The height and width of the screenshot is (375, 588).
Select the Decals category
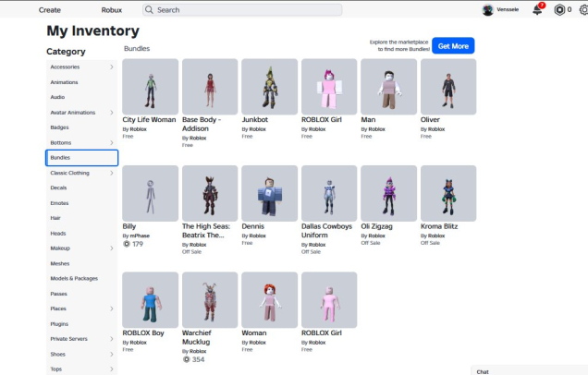81,187
